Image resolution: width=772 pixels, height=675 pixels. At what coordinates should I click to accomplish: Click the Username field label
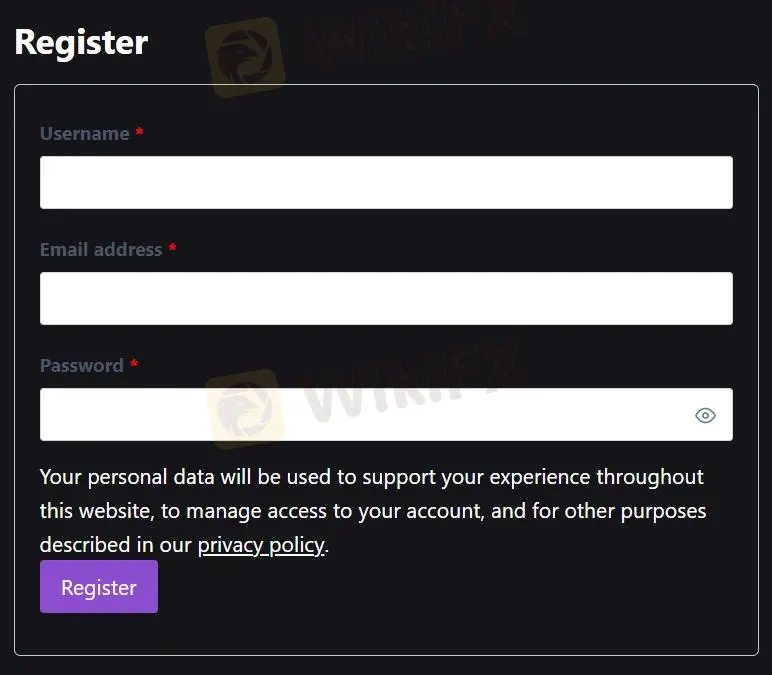(x=85, y=134)
